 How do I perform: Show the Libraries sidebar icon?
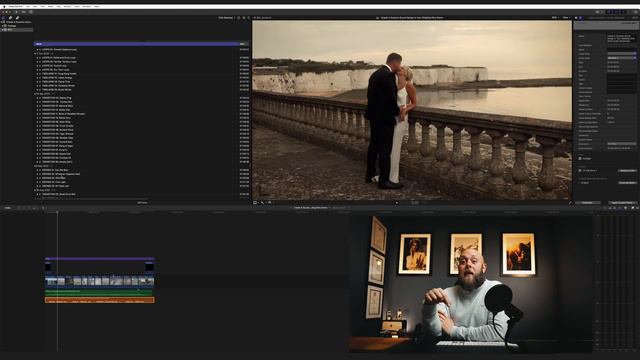[x=4, y=18]
